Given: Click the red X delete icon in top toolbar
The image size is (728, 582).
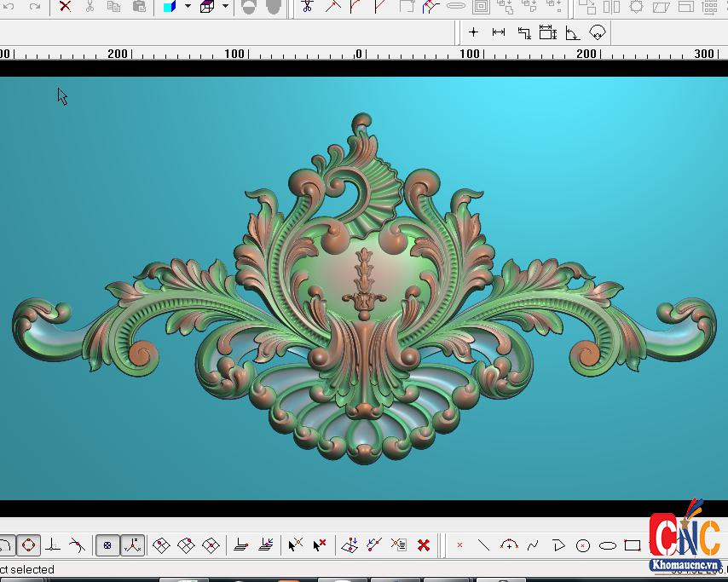Looking at the screenshot, I should point(65,7).
